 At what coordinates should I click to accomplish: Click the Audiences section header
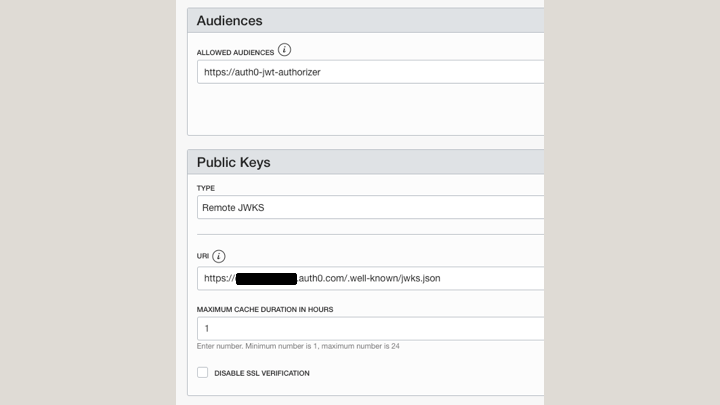230,21
